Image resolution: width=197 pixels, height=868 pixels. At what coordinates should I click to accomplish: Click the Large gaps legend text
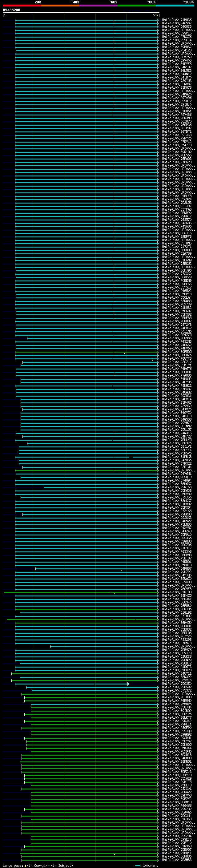pos(38,865)
